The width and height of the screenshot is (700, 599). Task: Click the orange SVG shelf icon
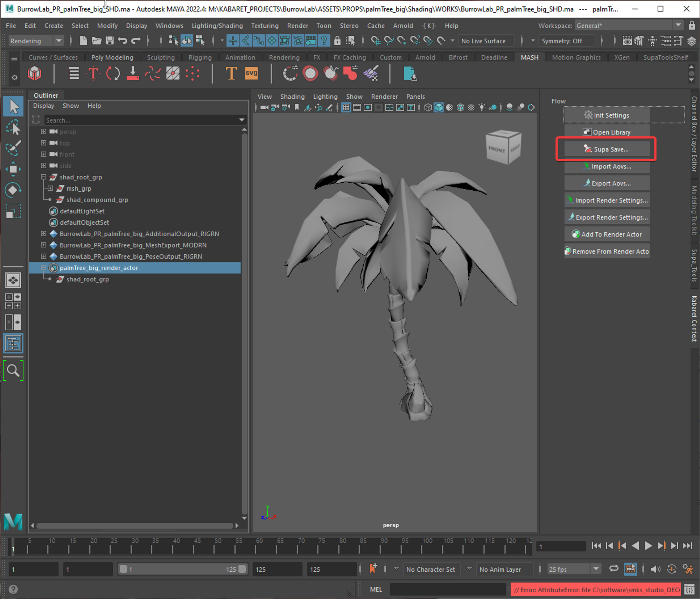[x=251, y=73]
